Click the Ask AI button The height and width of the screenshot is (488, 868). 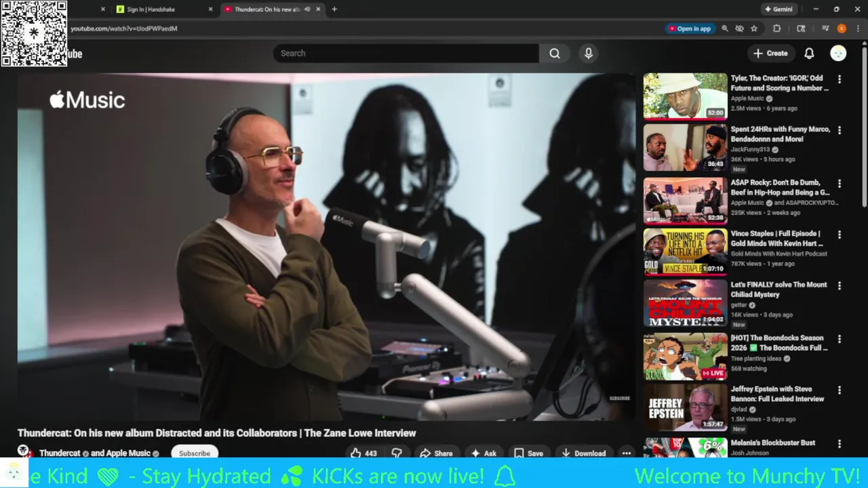484,453
